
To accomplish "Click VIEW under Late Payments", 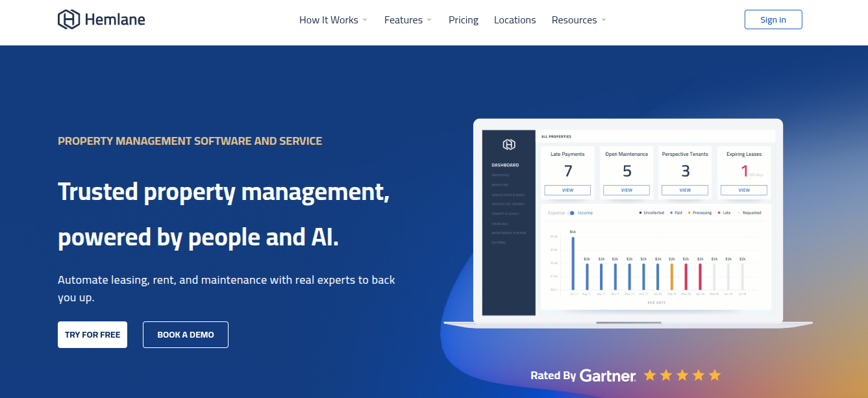I will point(567,190).
